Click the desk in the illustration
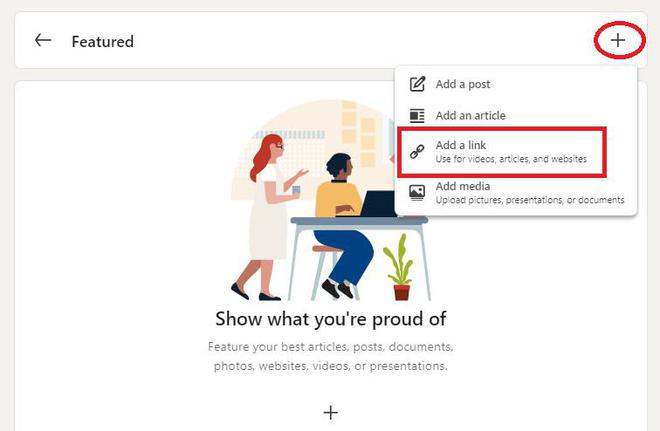The width and height of the screenshot is (660, 431). 359,257
